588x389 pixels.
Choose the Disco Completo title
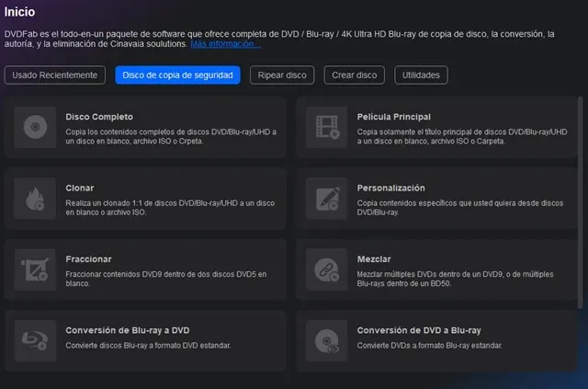click(x=99, y=117)
